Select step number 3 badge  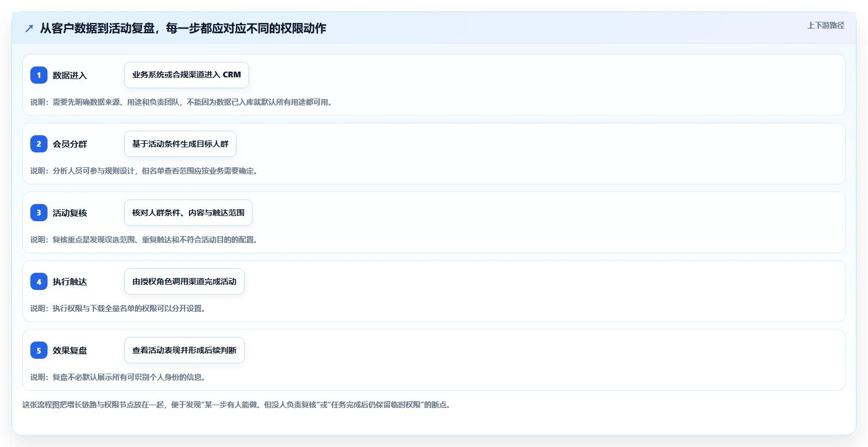click(x=39, y=213)
